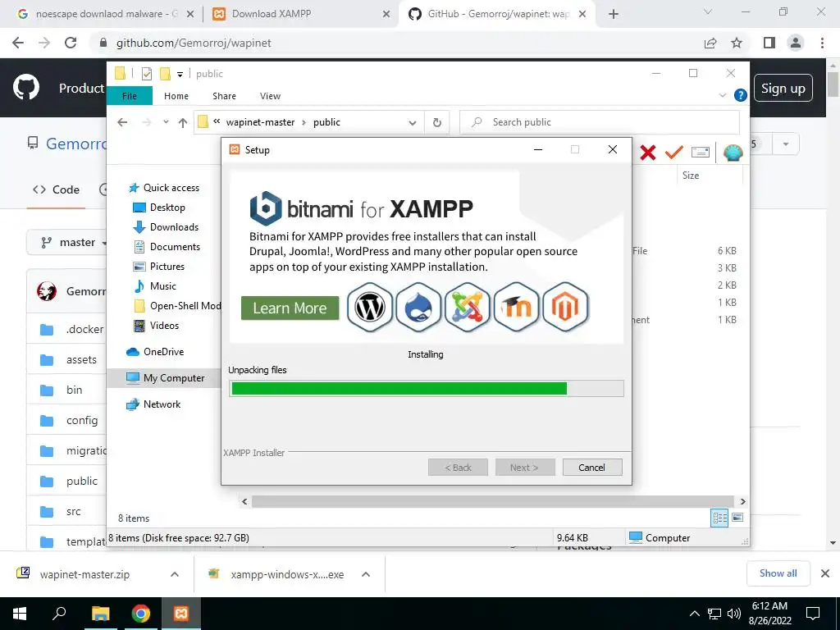Click the WordPress hexagon icon in Setup
The height and width of the screenshot is (630, 840).
pos(370,308)
